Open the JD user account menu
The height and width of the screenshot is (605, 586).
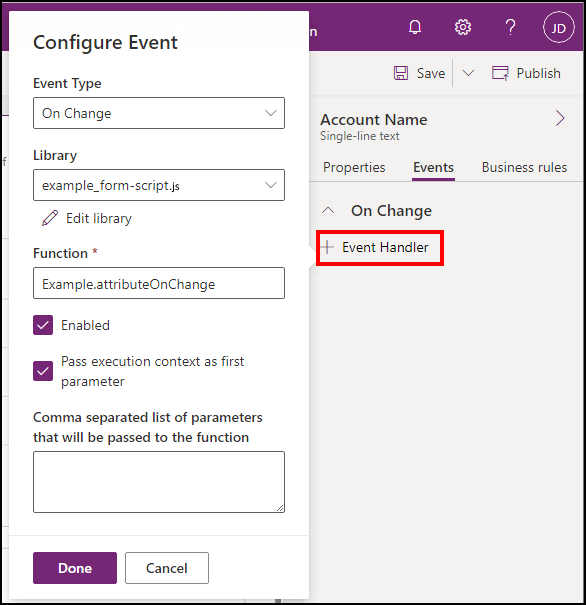(559, 27)
